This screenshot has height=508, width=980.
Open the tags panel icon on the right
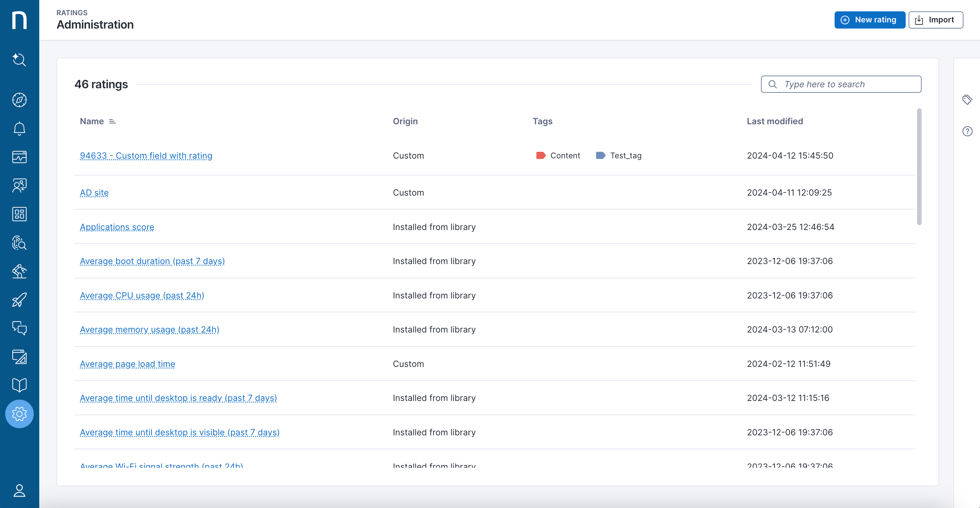coord(967,100)
